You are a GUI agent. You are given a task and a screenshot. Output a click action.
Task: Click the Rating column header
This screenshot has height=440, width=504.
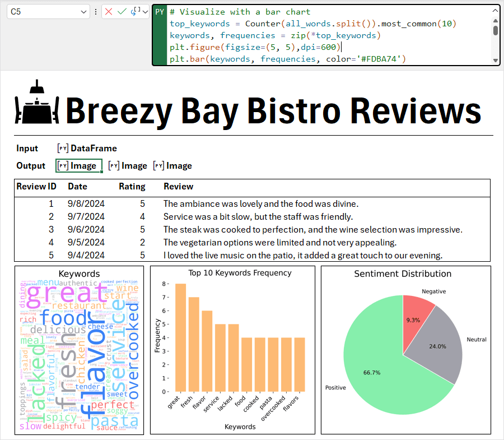pos(132,187)
